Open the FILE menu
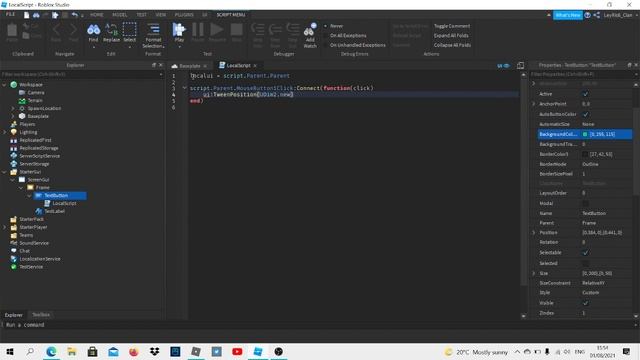The image size is (640, 360). (10, 15)
